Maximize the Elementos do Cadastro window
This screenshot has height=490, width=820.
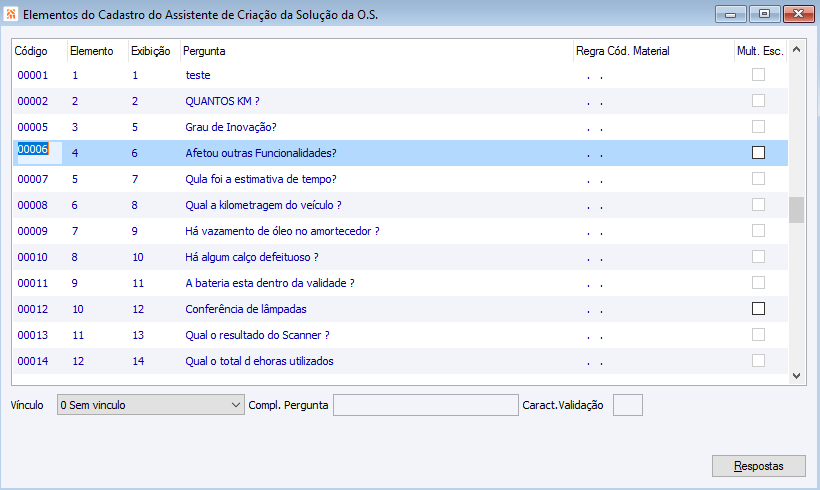(x=765, y=14)
